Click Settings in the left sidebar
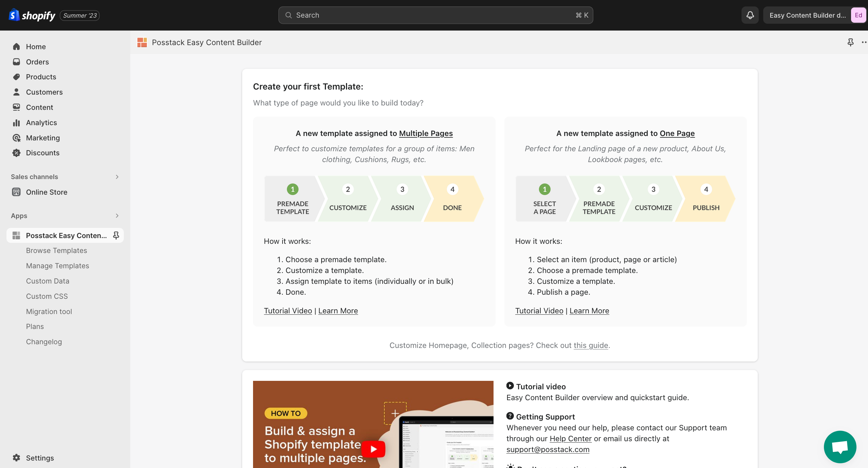868x468 pixels. coord(40,457)
